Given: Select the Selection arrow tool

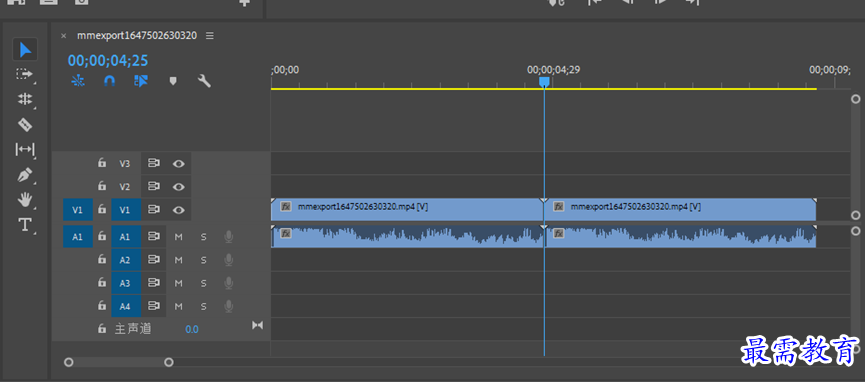Looking at the screenshot, I should click(25, 50).
